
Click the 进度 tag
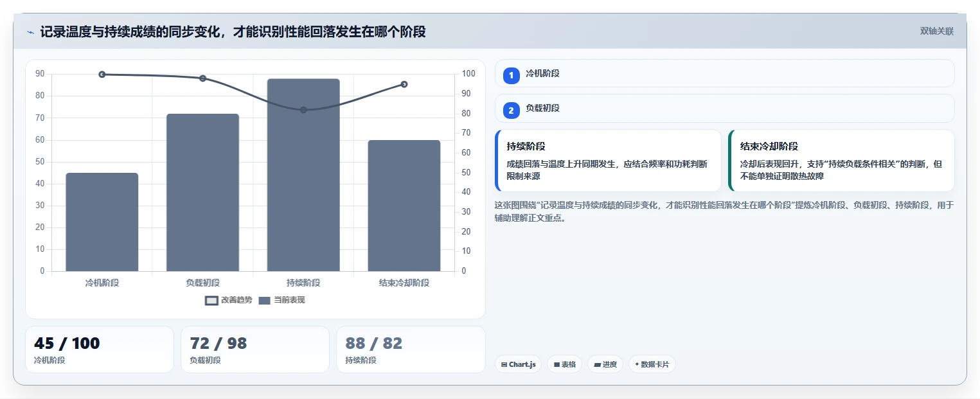605,364
